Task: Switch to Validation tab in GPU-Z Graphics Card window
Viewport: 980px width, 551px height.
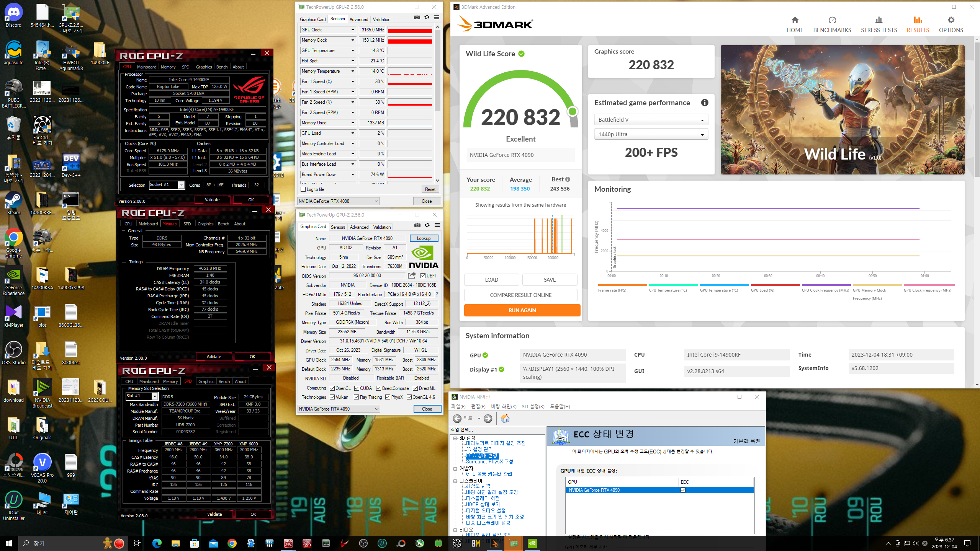Action: (382, 227)
